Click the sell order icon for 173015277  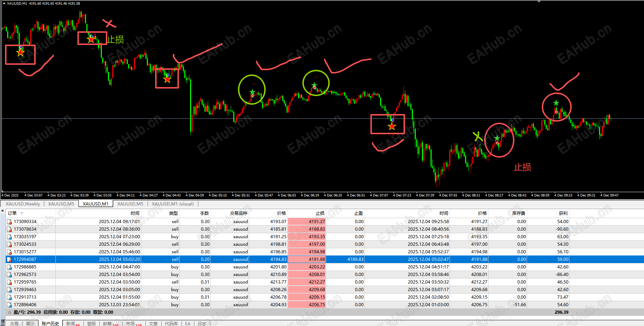pos(10,252)
